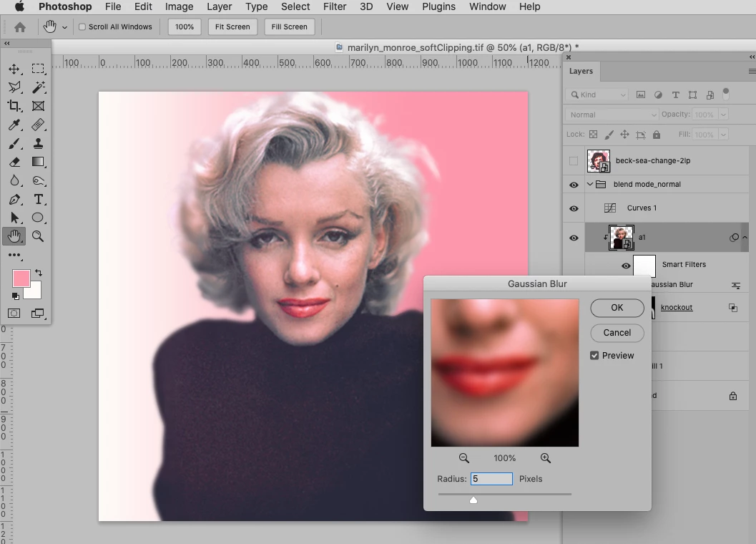This screenshot has height=544, width=756.
Task: Cancel the Gaussian Blur dialog
Action: (617, 333)
